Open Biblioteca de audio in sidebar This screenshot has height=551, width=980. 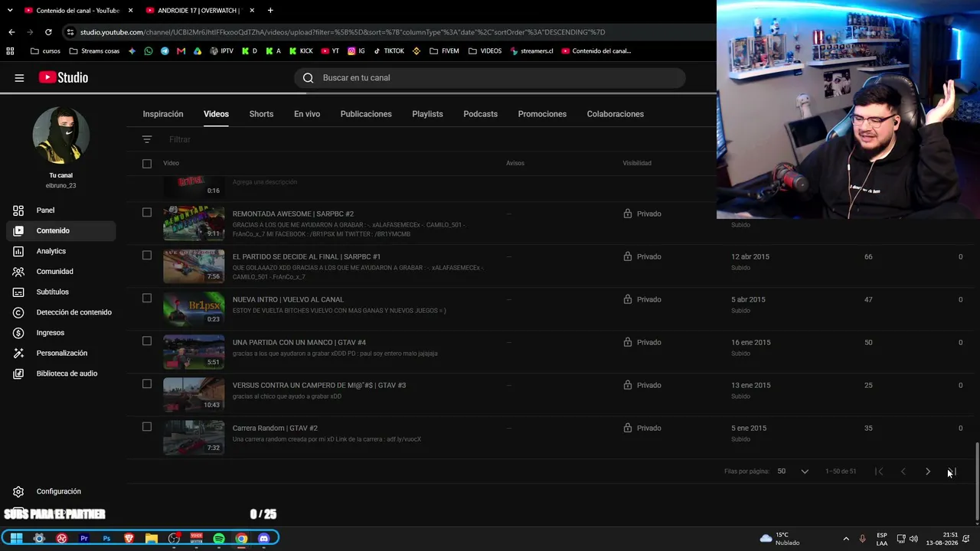(60, 373)
